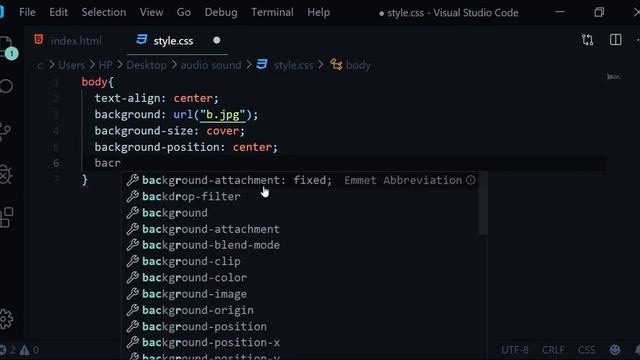The image size is (640, 360).
Task: Open the Edit menu
Action: (59, 12)
